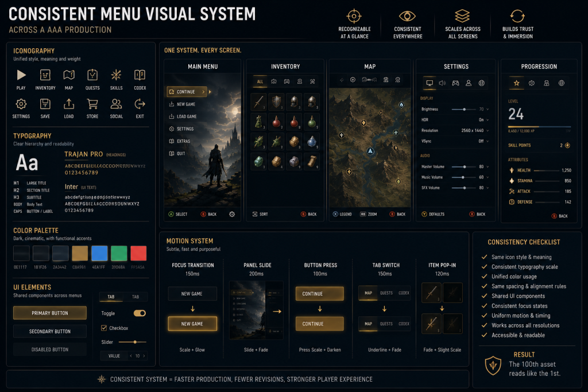Click the Sort icon in Inventory footer
Image resolution: width=588 pixels, height=392 pixels.
[x=255, y=214]
